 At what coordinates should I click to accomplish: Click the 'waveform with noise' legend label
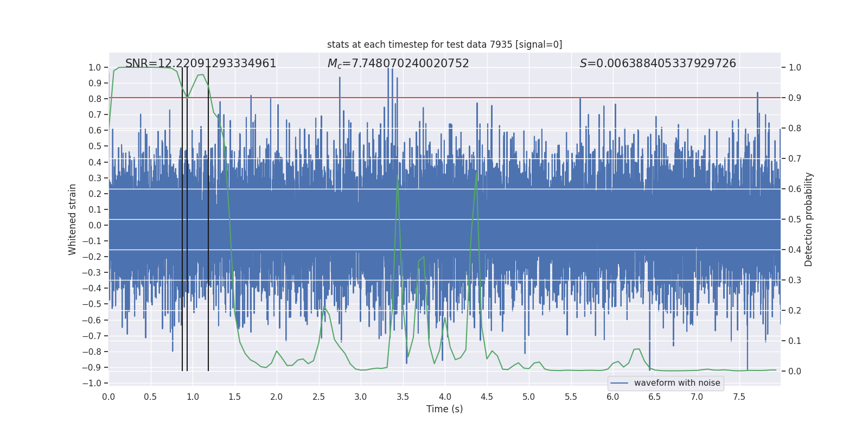(677, 383)
